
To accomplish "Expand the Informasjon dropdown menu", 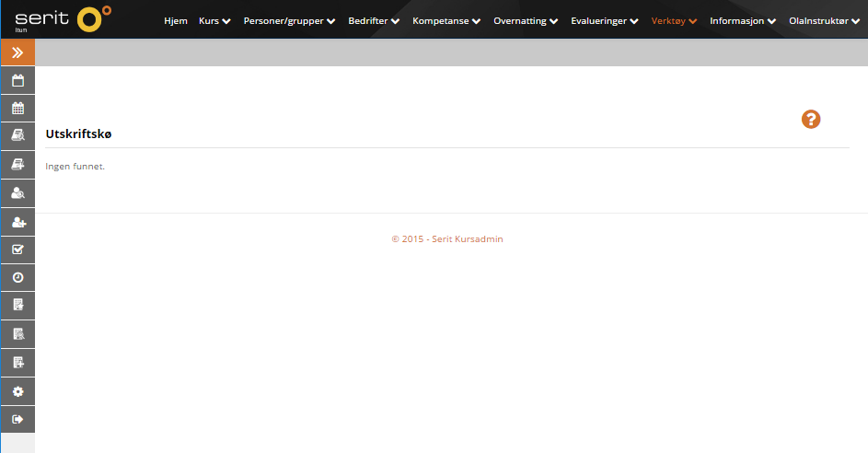I will point(743,20).
